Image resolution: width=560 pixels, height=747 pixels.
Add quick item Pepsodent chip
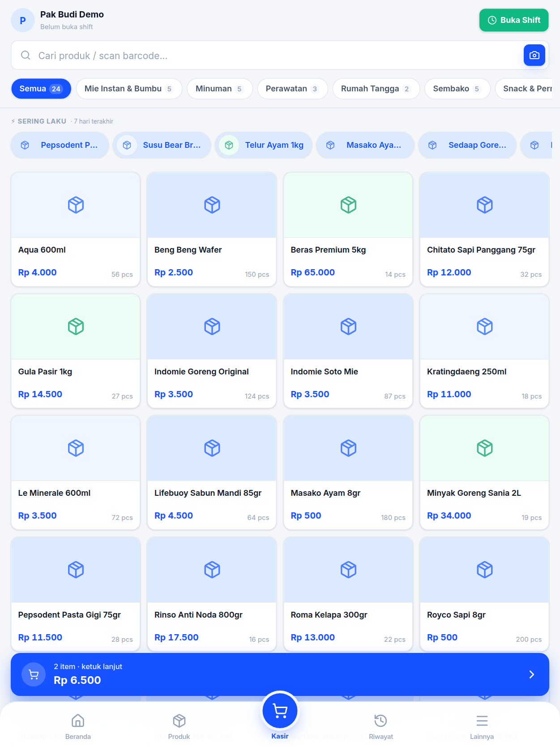tap(60, 145)
